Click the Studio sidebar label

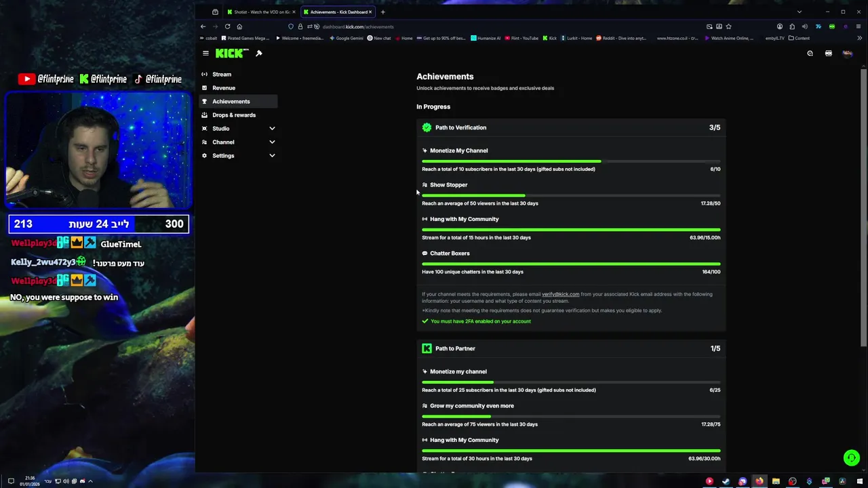click(220, 129)
